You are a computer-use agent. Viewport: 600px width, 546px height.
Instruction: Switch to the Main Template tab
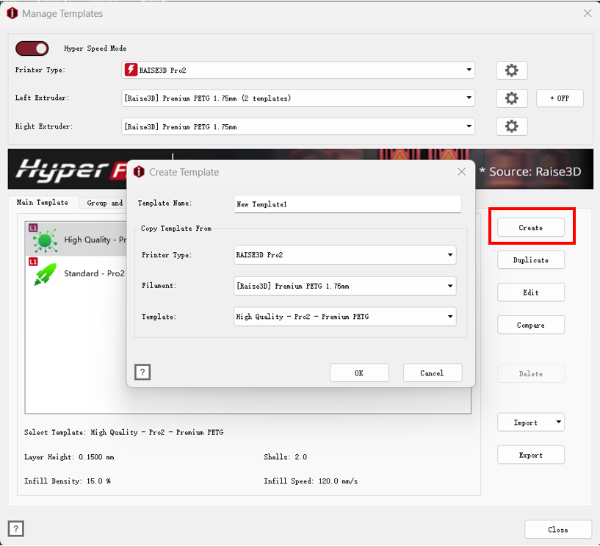42,203
